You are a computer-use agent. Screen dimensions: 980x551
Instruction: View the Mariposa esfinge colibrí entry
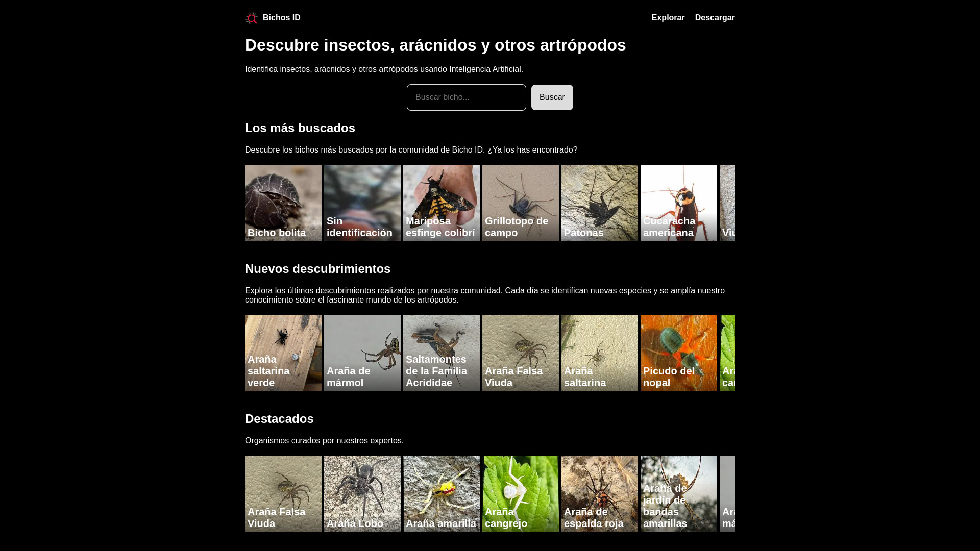point(441,203)
